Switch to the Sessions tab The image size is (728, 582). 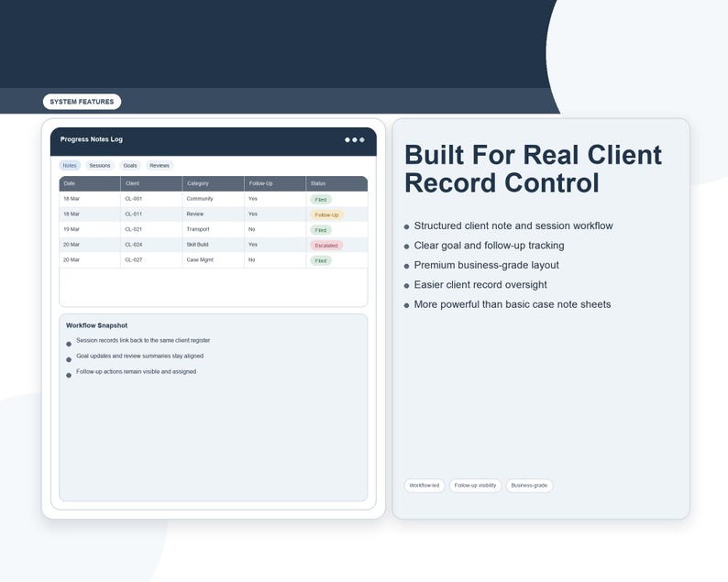tap(100, 166)
